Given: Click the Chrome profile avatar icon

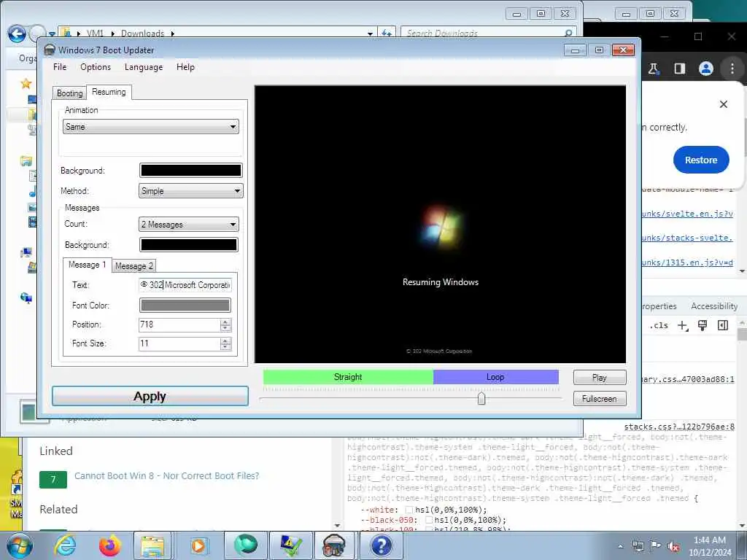Looking at the screenshot, I should pos(705,69).
